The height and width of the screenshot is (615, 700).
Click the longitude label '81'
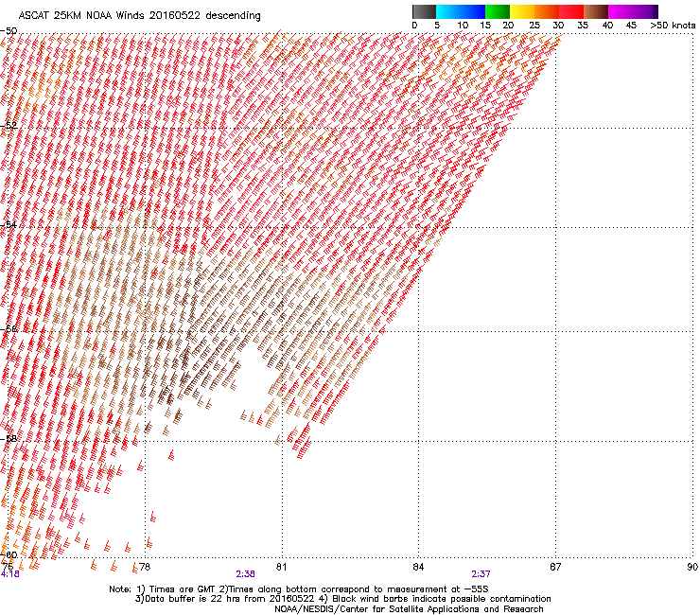(281, 567)
